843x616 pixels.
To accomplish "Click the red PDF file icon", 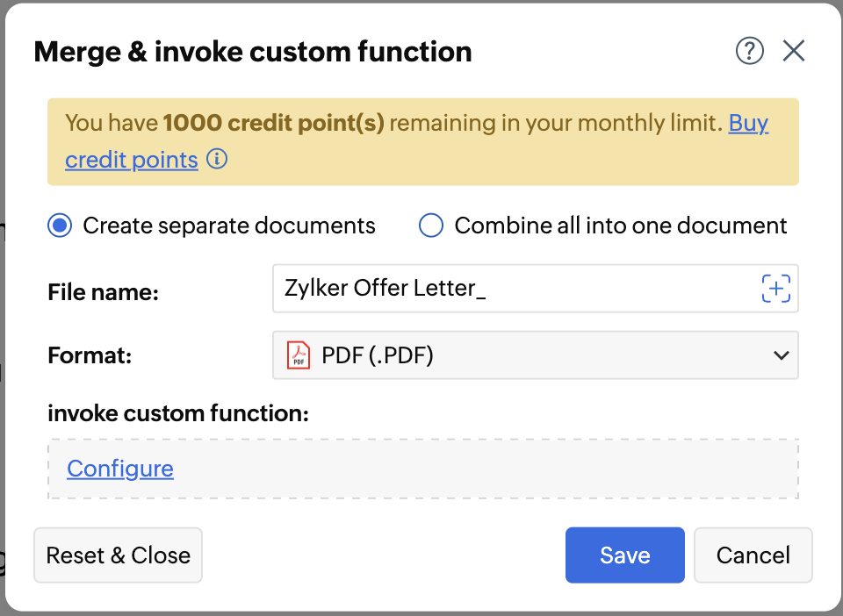I will [x=299, y=355].
